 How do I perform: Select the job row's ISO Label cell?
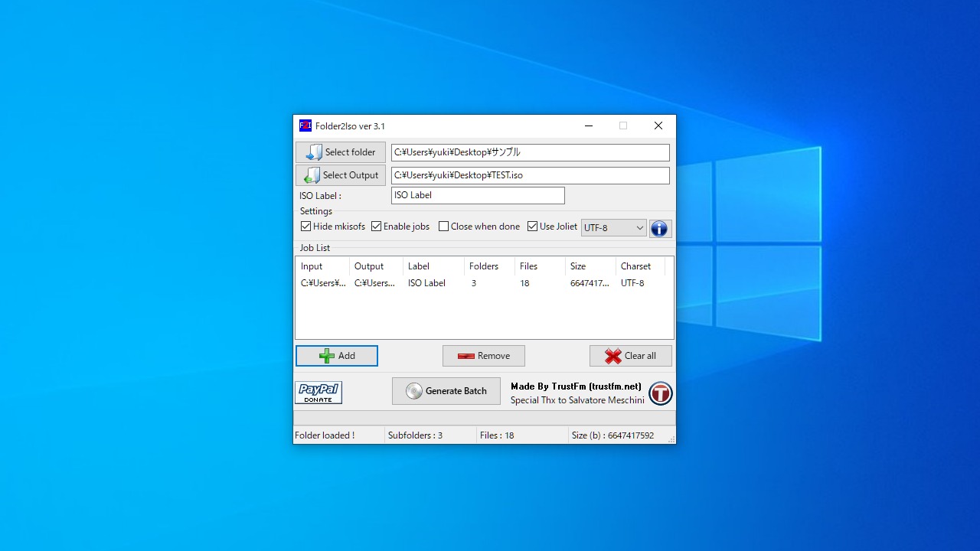[x=426, y=283]
